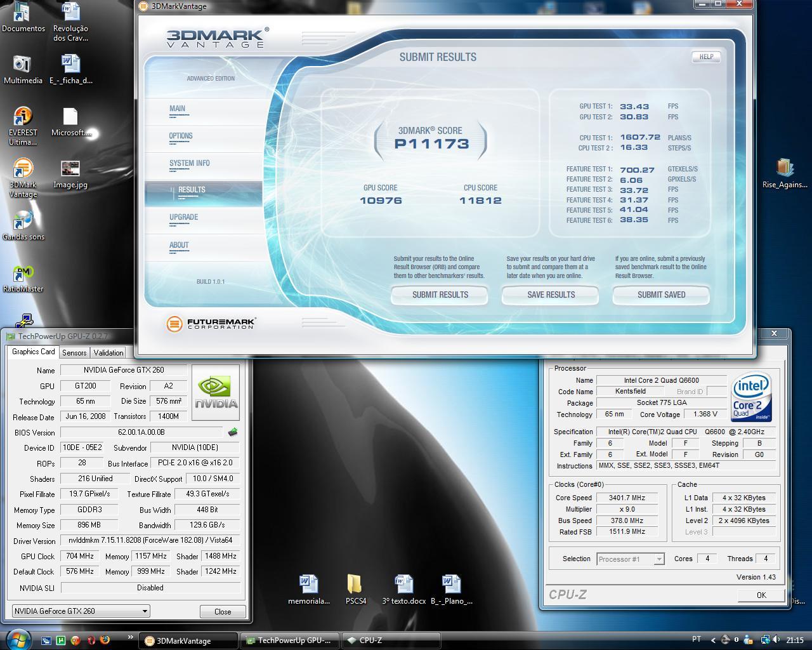
Task: Launch the 3DMark Vantage desktop shortcut
Action: coord(23,178)
